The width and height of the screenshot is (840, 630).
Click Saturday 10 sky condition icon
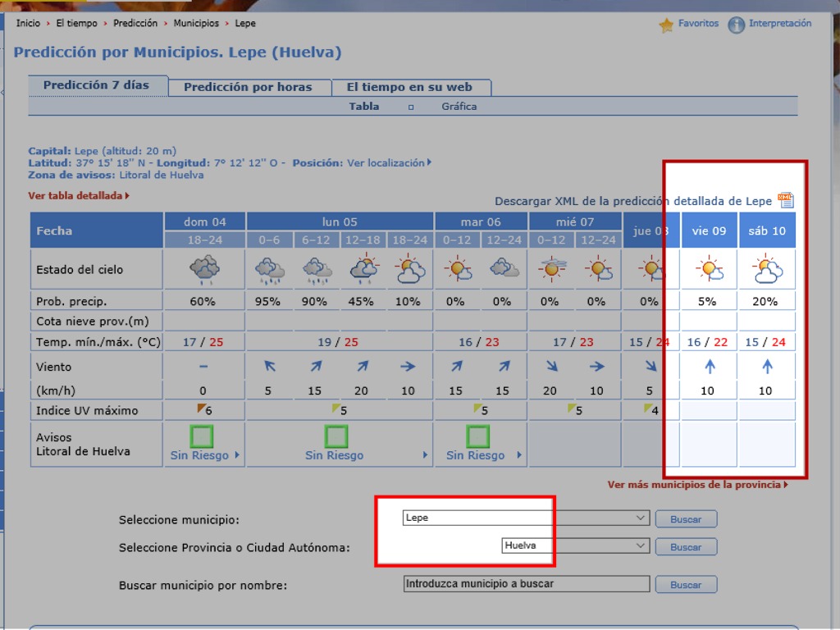pos(766,269)
